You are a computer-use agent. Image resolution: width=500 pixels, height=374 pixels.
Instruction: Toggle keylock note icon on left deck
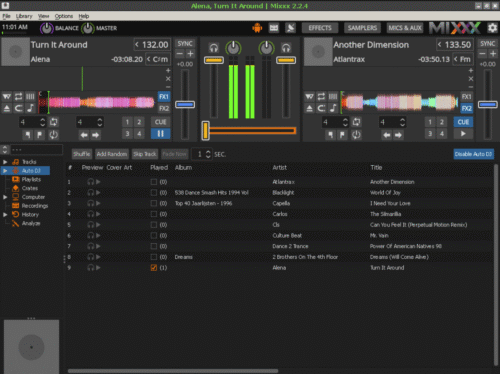tap(30, 108)
